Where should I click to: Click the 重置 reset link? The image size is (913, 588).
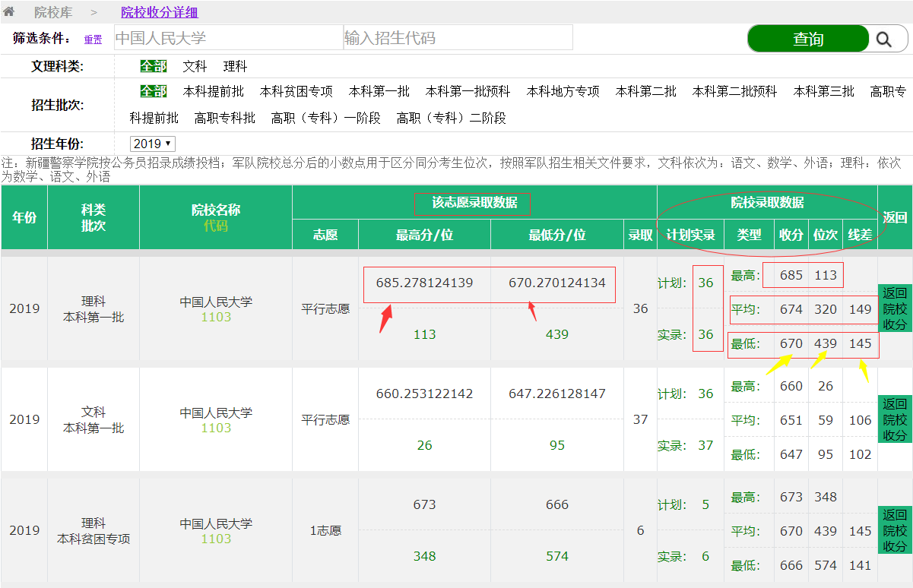pyautogui.click(x=93, y=40)
